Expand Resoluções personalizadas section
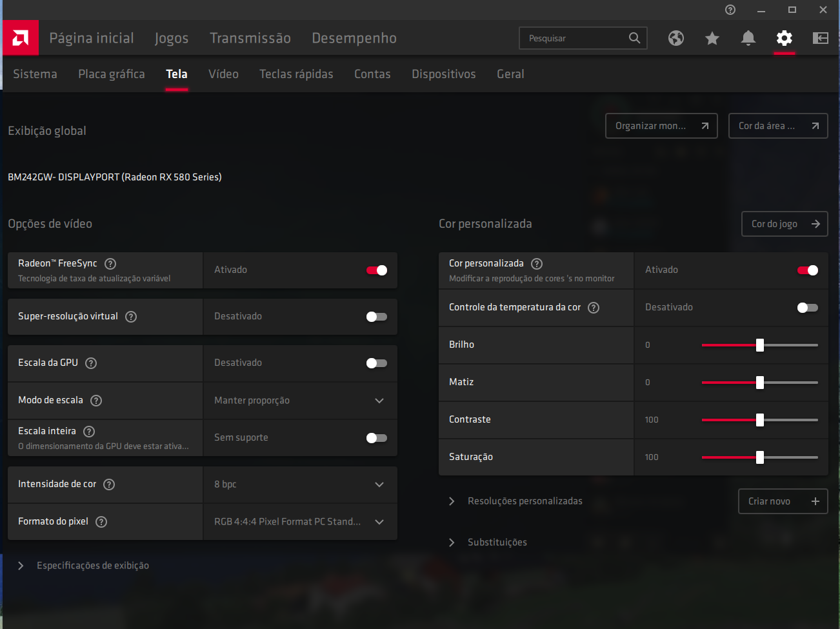The height and width of the screenshot is (629, 840). (515, 501)
